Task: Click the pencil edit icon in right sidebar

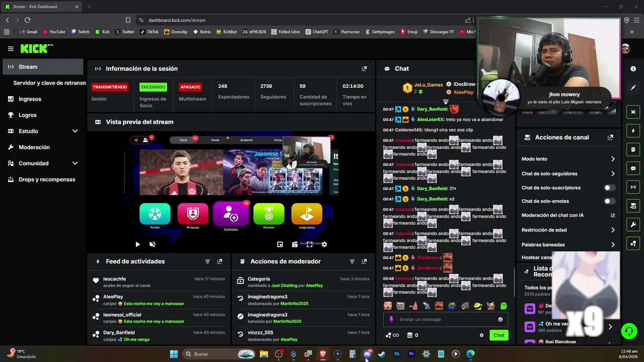Action: pyautogui.click(x=633, y=87)
